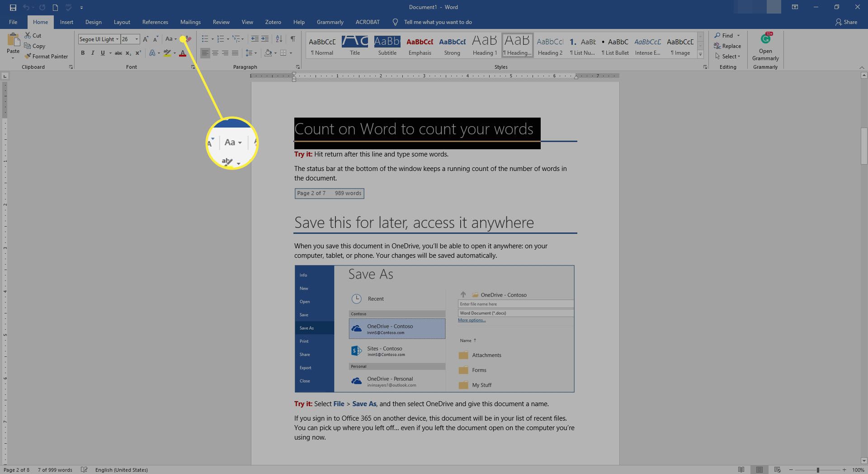Viewport: 868px width, 474px height.
Task: Click English (United States) language indicator
Action: tap(121, 469)
